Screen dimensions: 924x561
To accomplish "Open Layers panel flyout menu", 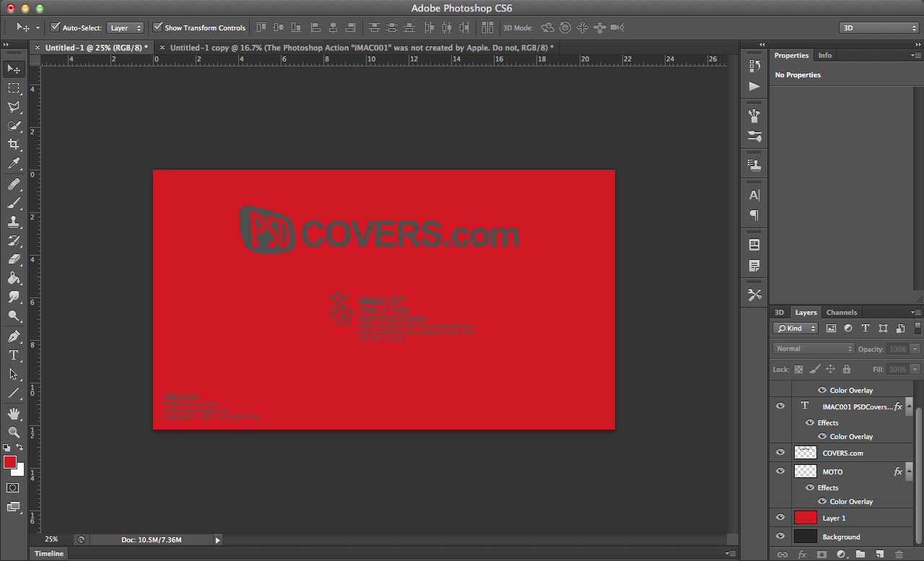I will click(916, 313).
